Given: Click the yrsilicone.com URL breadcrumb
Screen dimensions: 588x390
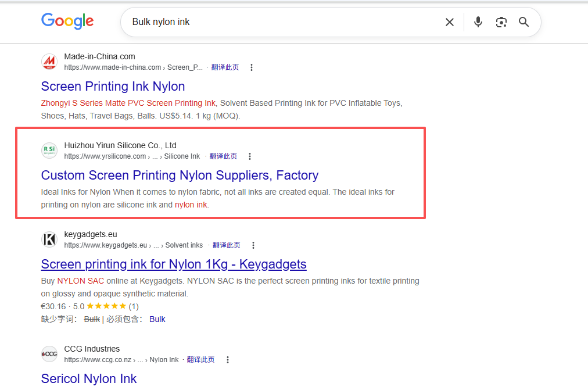Looking at the screenshot, I should tap(132, 156).
